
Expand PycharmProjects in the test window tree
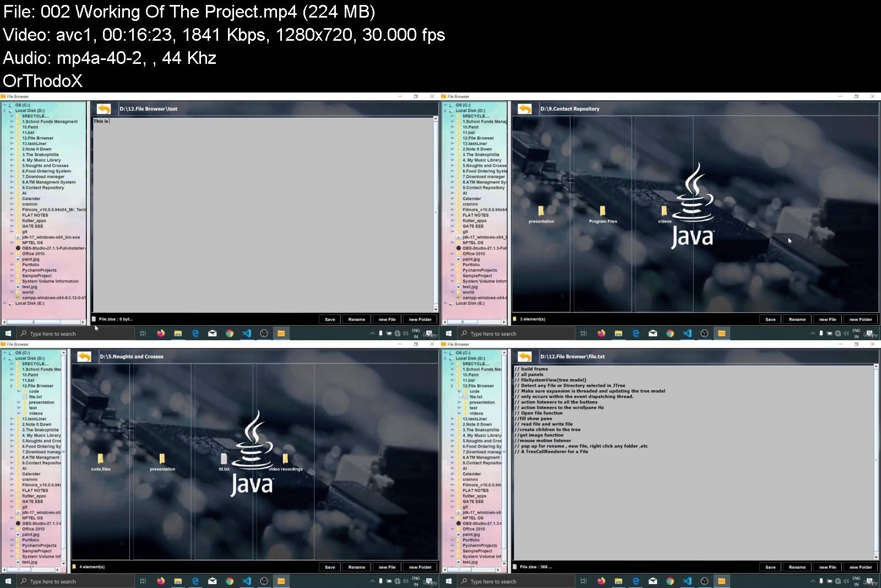12,270
